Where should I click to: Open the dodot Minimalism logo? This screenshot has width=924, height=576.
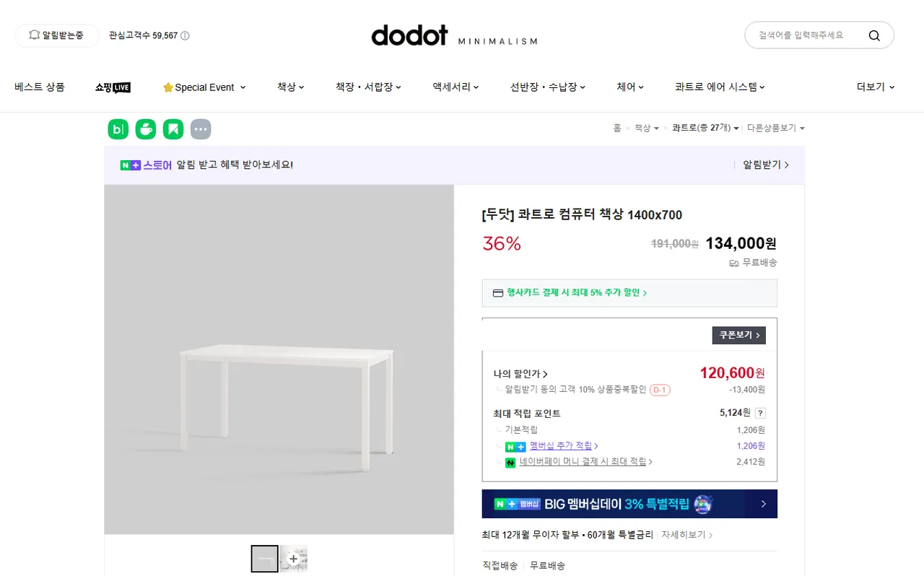(453, 35)
